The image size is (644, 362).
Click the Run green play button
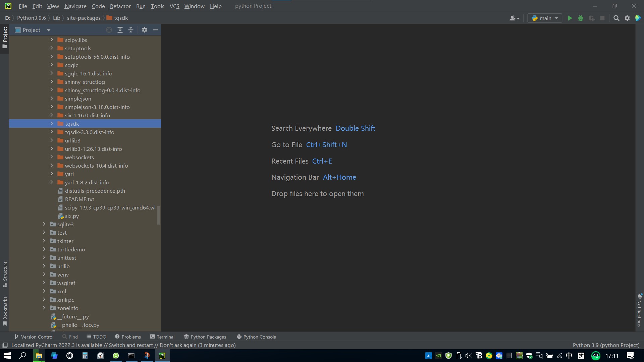(x=570, y=18)
